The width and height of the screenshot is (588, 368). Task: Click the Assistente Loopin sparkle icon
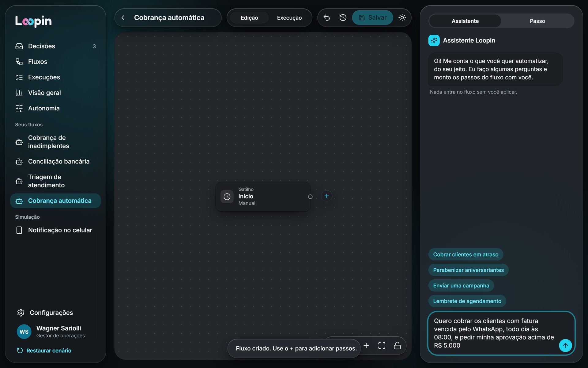(x=434, y=40)
